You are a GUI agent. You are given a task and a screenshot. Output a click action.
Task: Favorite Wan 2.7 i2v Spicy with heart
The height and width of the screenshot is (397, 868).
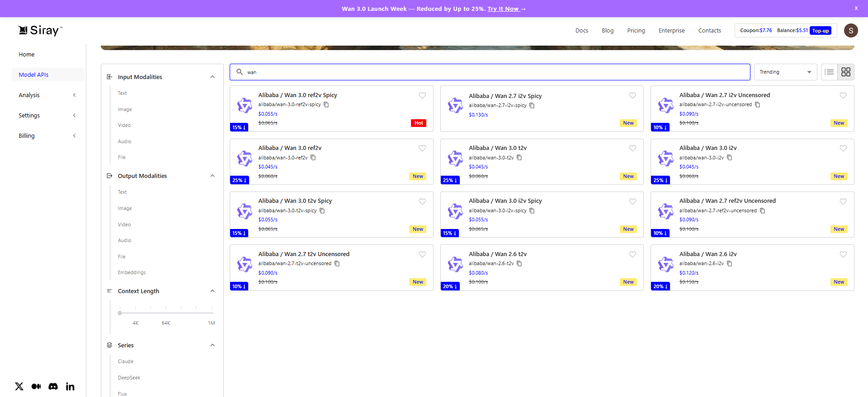point(632,95)
